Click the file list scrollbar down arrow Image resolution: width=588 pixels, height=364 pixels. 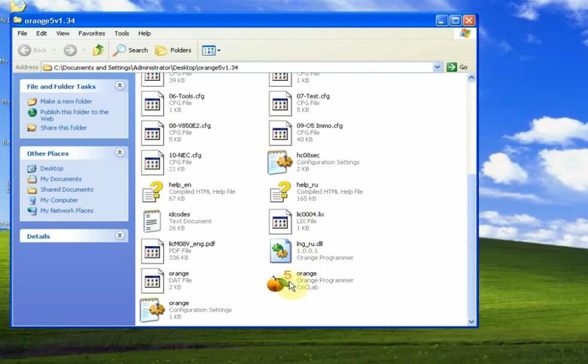471,321
